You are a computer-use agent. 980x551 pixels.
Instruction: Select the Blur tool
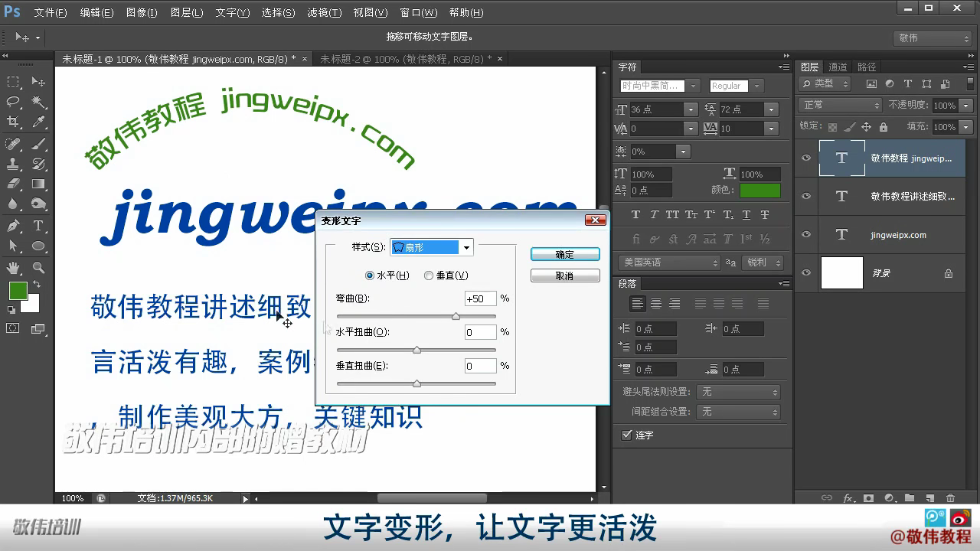tap(13, 204)
